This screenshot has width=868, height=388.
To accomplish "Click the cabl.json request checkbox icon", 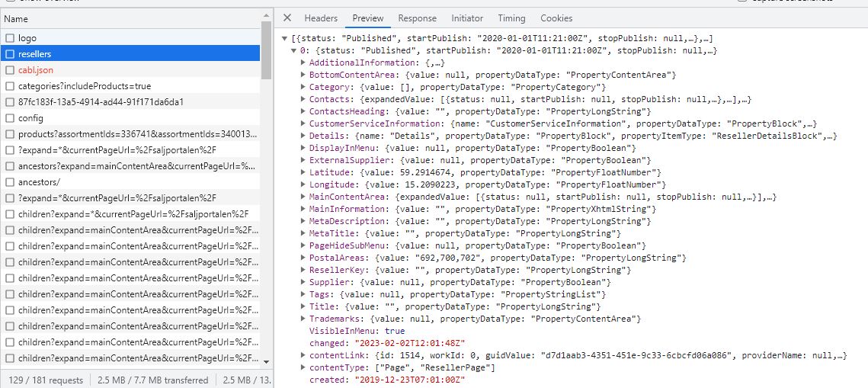I will coord(10,70).
